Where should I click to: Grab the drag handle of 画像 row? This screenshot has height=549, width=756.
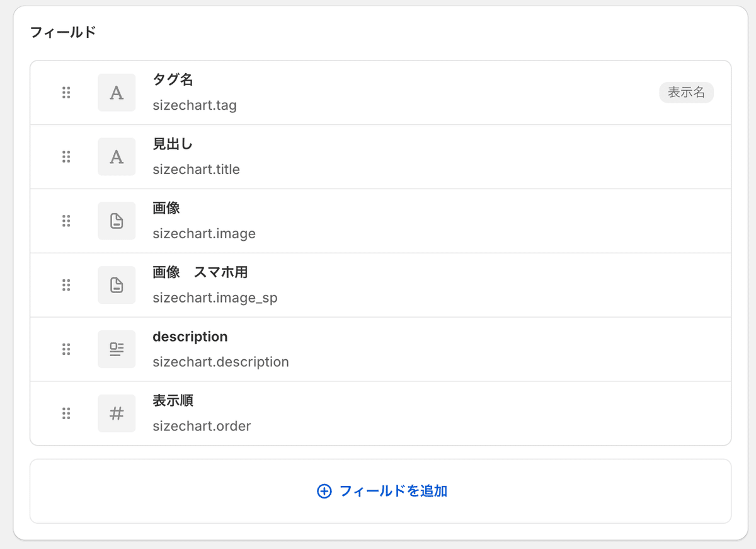click(x=66, y=221)
